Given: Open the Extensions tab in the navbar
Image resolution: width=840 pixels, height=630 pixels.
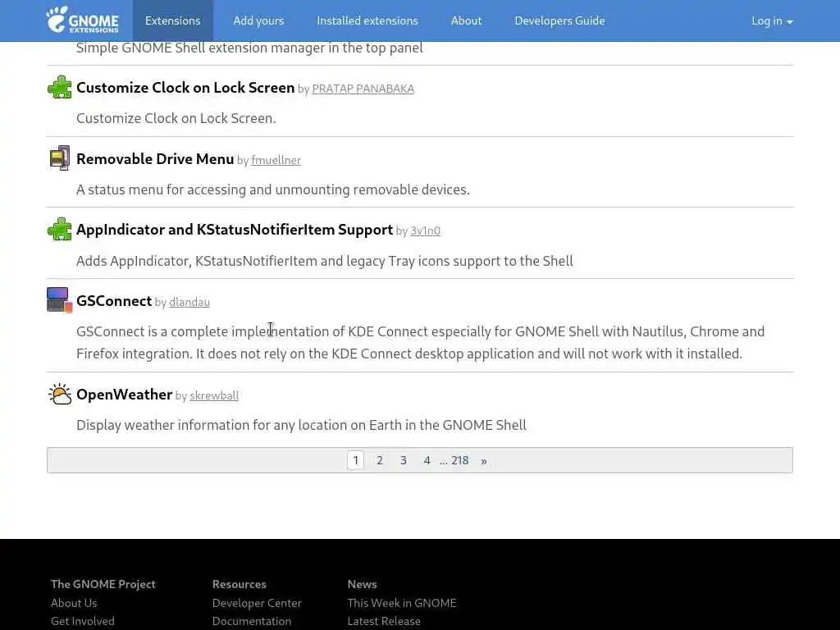Looking at the screenshot, I should tap(172, 21).
